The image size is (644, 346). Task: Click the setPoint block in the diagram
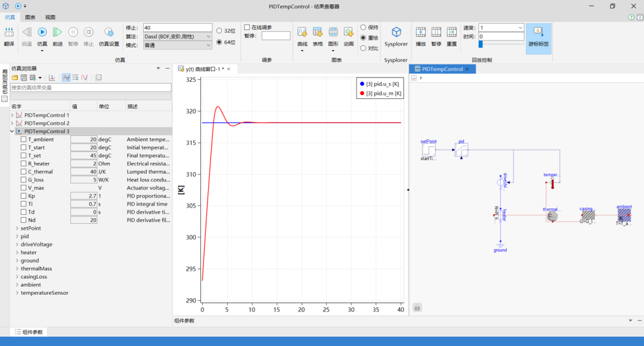tap(428, 150)
